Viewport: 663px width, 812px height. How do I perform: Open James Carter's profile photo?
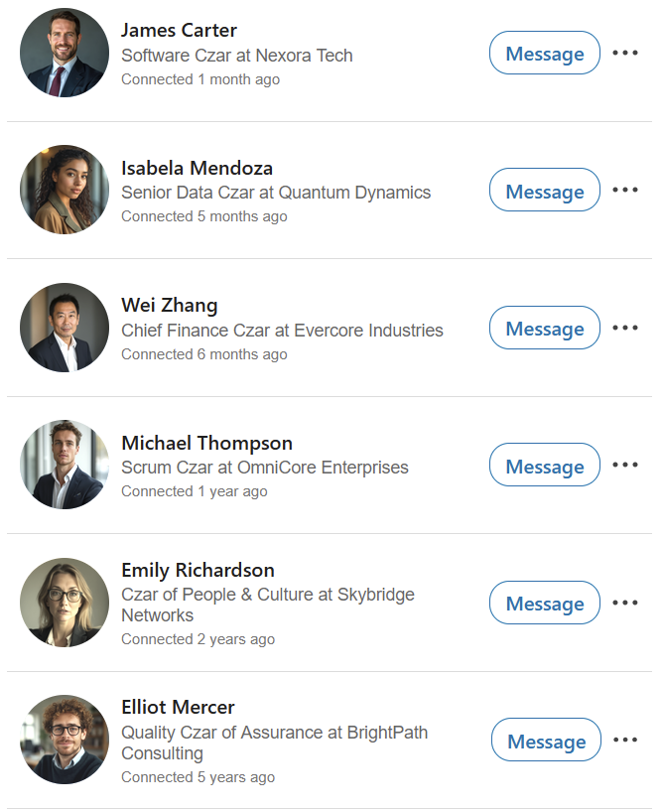tap(65, 53)
